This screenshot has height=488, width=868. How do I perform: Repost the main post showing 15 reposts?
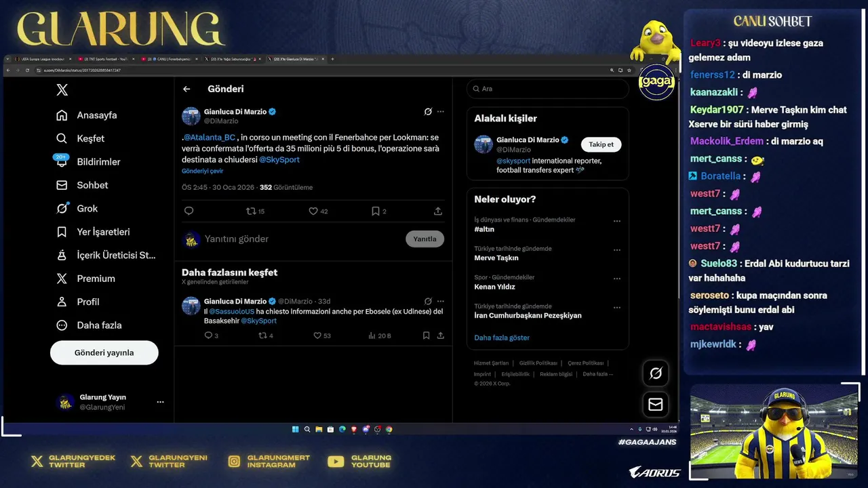coord(255,211)
